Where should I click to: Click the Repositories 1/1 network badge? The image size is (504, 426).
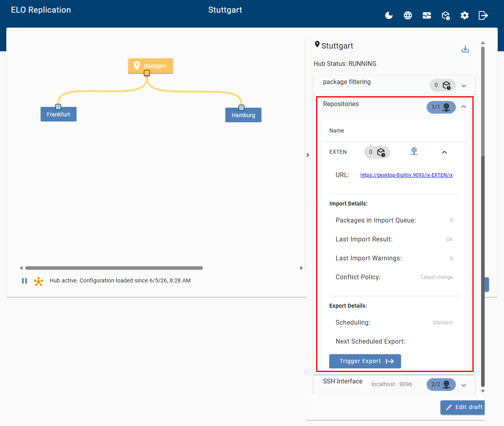tap(441, 107)
